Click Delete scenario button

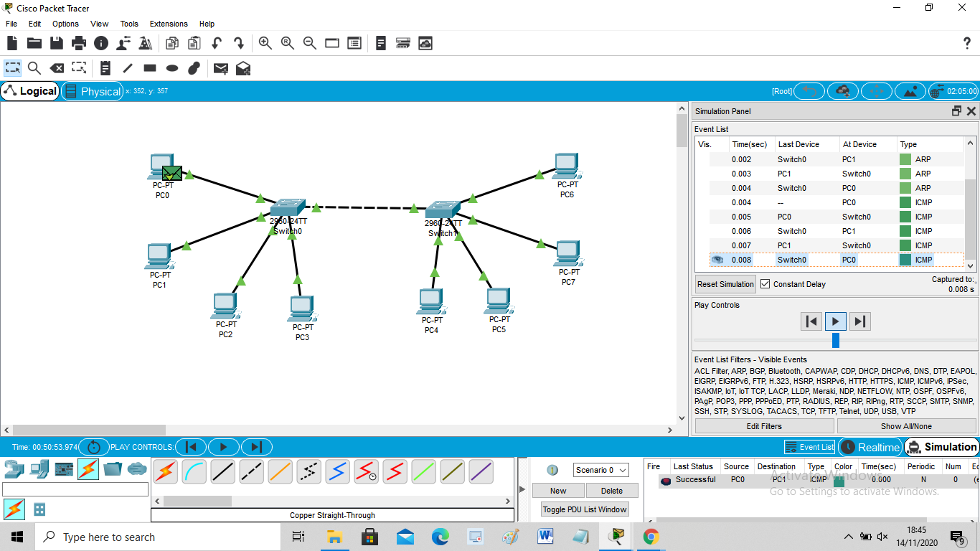click(611, 491)
